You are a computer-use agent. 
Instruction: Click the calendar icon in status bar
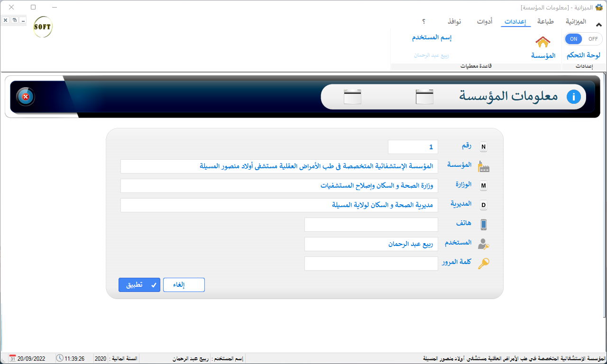(x=13, y=358)
